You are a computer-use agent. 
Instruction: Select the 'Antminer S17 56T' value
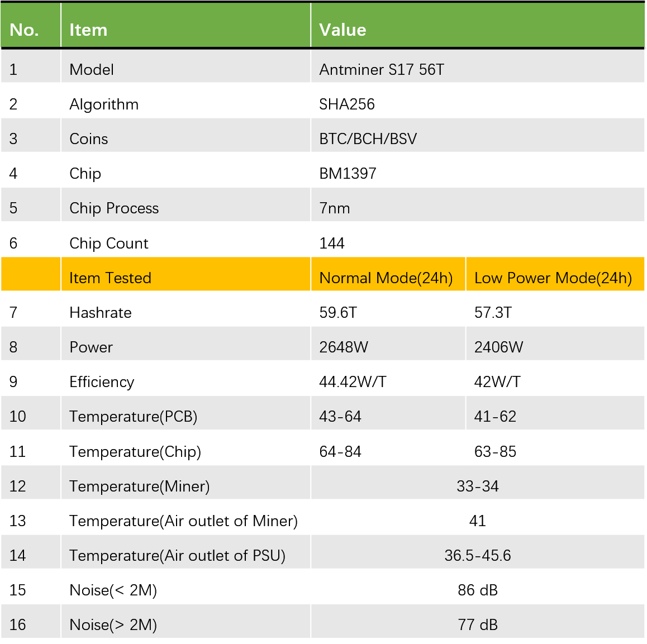point(382,70)
